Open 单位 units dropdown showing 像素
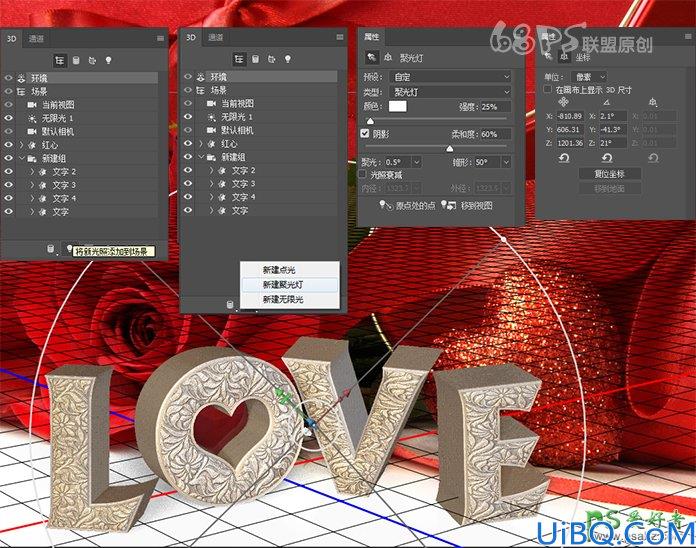The height and width of the screenshot is (548, 696). (589, 77)
